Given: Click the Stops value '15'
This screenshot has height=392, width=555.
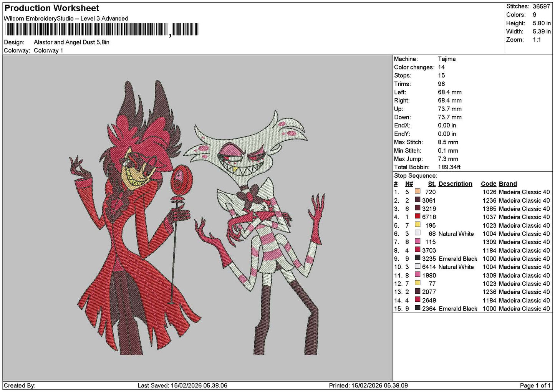Looking at the screenshot, I should (x=441, y=76).
